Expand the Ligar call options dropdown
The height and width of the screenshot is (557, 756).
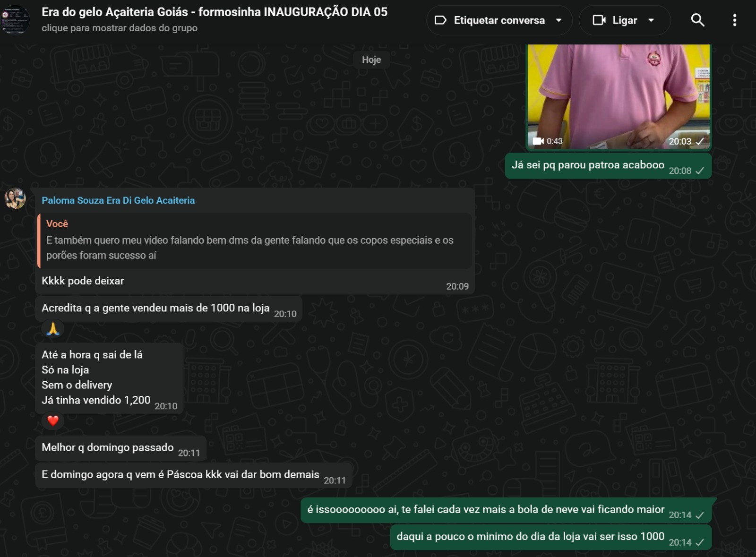pyautogui.click(x=652, y=20)
